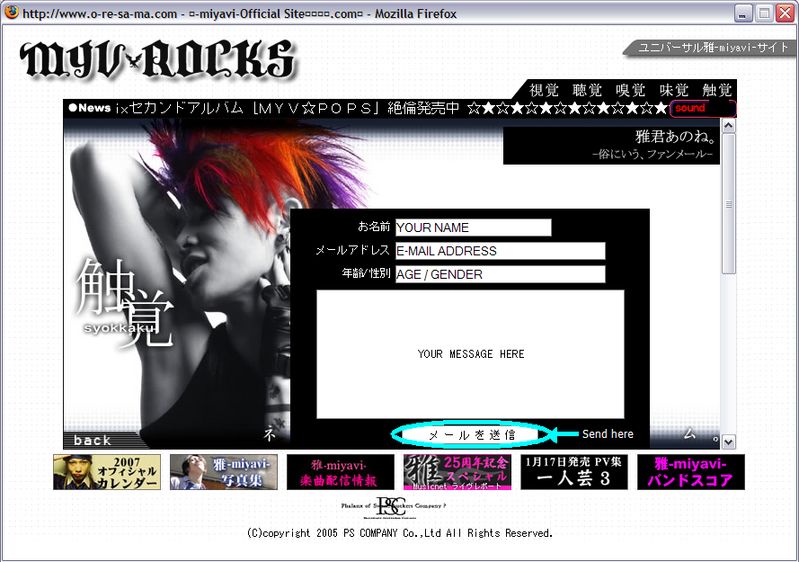Click the MYV ROCKS site logo
The height and width of the screenshot is (562, 799).
tap(157, 60)
